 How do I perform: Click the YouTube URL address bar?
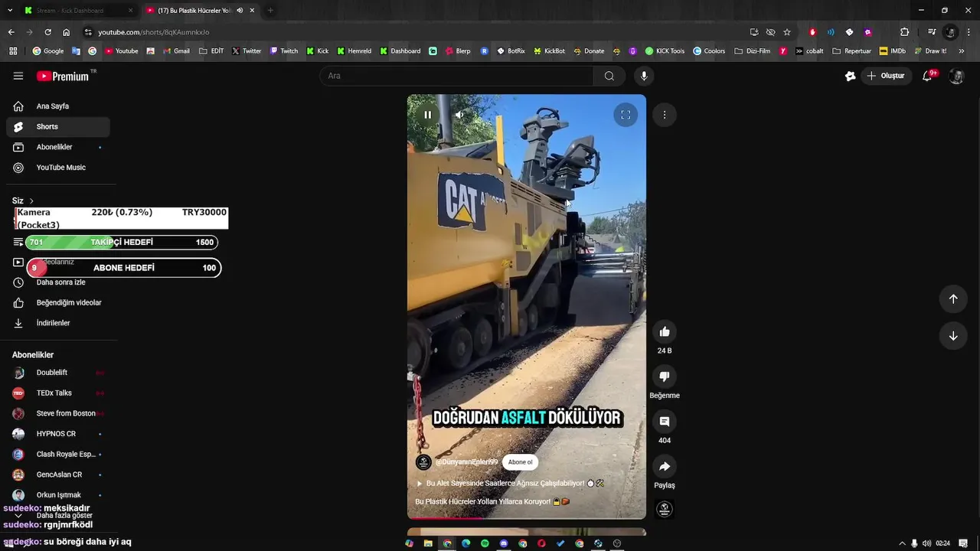(x=413, y=32)
